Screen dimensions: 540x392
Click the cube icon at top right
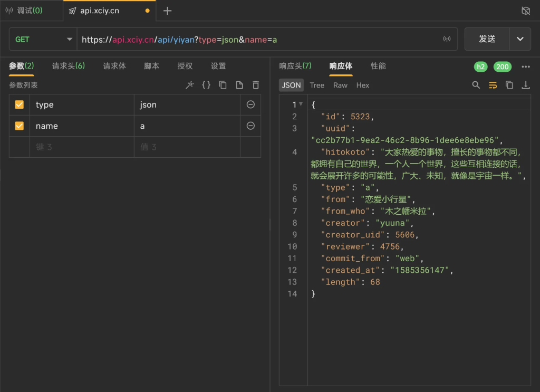click(x=526, y=11)
